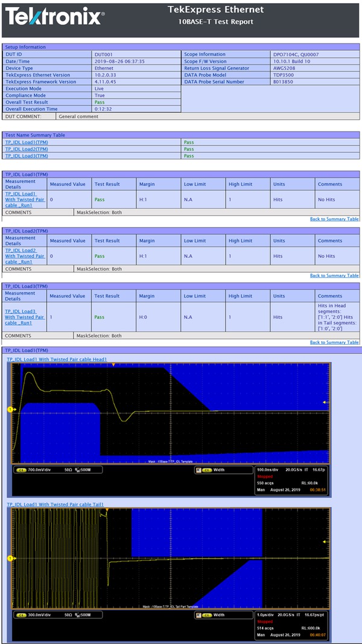The width and height of the screenshot is (362, 644).
Task: Click the Width measurement badge under Tail1 plot
Action: pyautogui.click(x=215, y=614)
